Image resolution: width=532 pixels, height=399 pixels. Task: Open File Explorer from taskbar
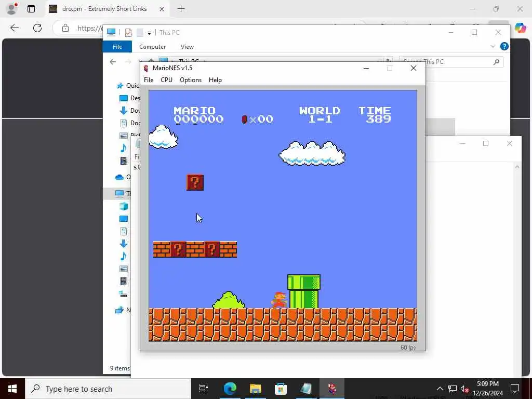pos(256,389)
